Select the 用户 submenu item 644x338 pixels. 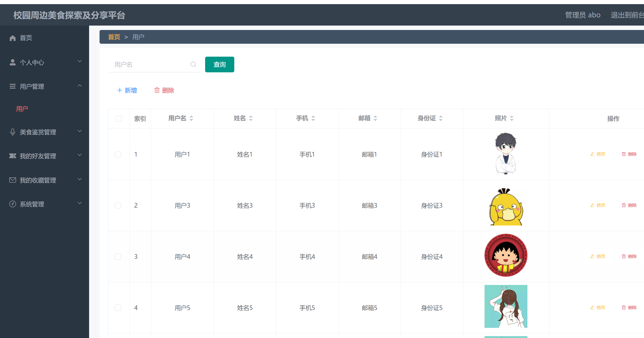(22, 109)
